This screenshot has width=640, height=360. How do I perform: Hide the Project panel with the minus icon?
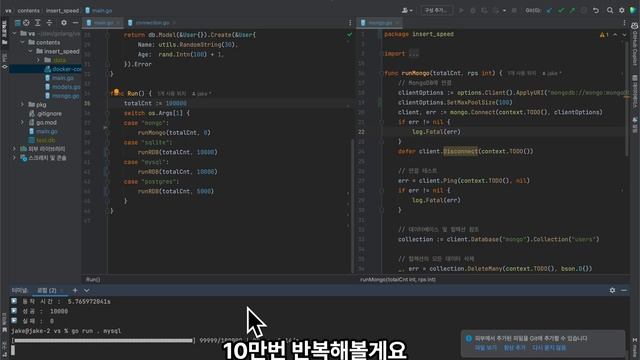coord(75,23)
